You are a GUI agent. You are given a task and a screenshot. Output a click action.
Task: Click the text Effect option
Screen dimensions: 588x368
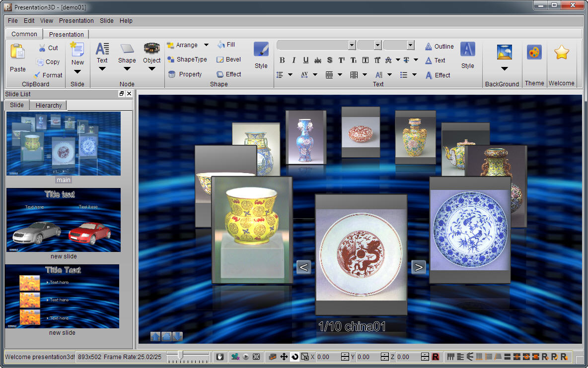click(x=438, y=75)
